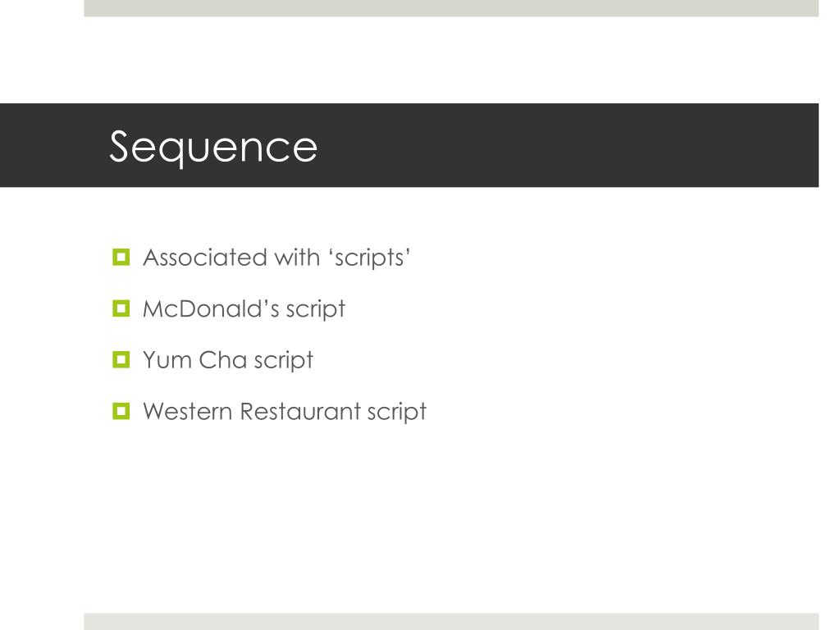This screenshot has width=840, height=630.
Task: Click the green bullet beside Yum Cha script
Action: tap(121, 359)
